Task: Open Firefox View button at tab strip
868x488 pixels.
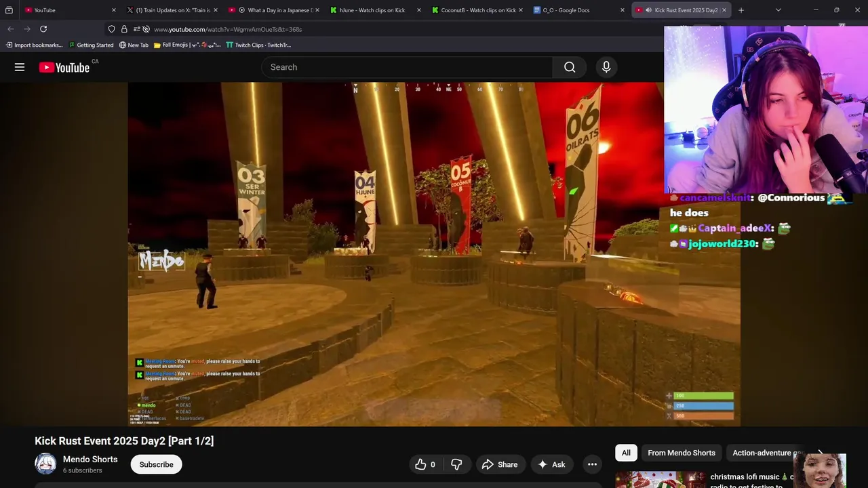Action: point(9,10)
